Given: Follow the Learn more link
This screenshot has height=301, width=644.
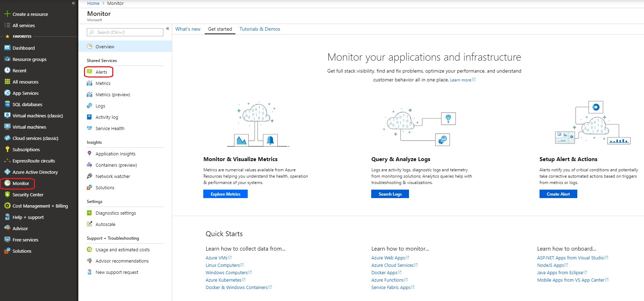Looking at the screenshot, I should [463, 80].
